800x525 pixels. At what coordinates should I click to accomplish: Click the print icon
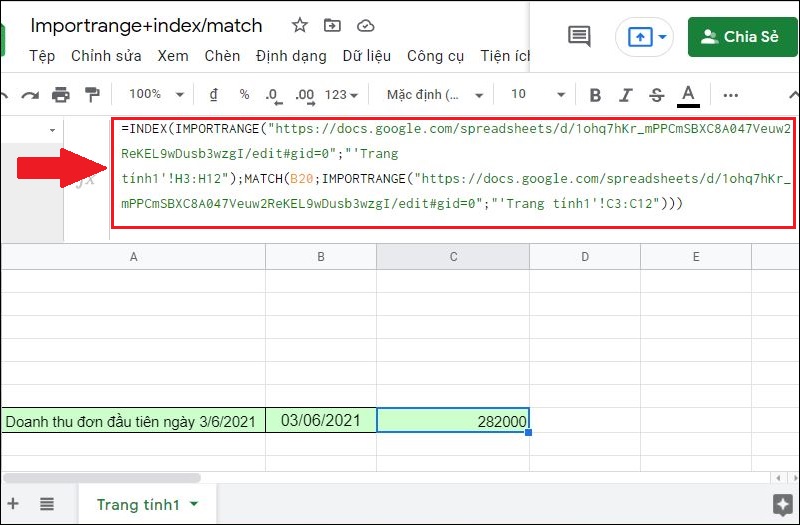point(61,95)
